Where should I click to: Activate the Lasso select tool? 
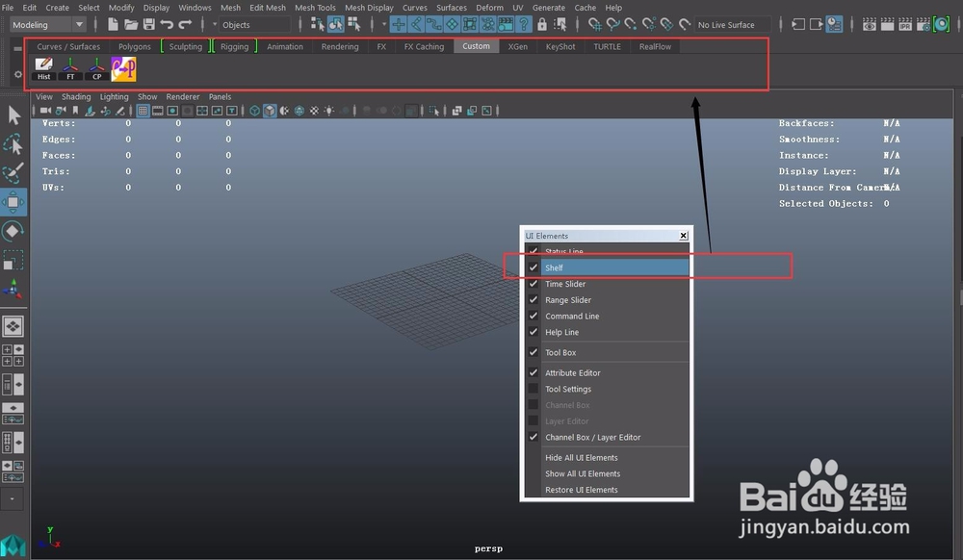click(13, 144)
